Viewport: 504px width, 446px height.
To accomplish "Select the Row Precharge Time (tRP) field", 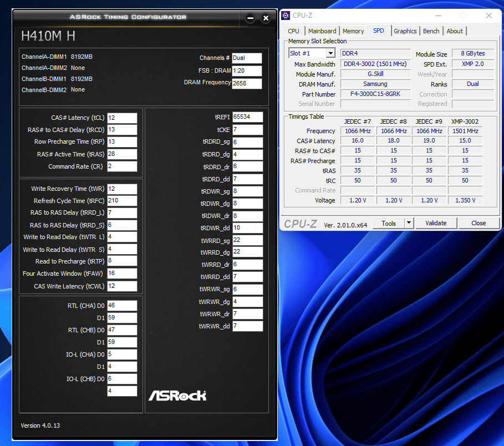I will click(122, 142).
